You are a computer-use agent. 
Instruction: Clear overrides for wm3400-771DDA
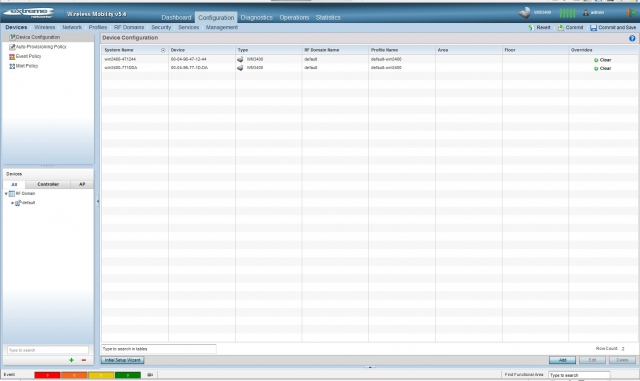602,69
